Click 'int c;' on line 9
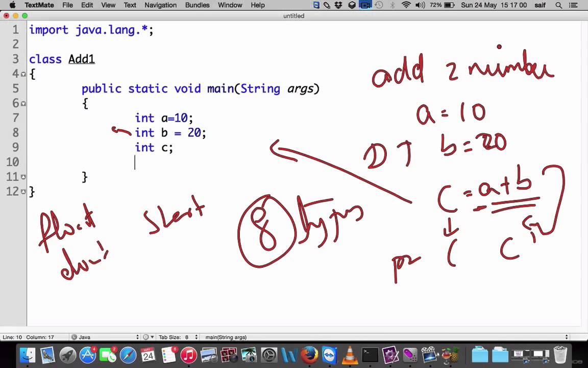This screenshot has width=588, height=368. (154, 147)
